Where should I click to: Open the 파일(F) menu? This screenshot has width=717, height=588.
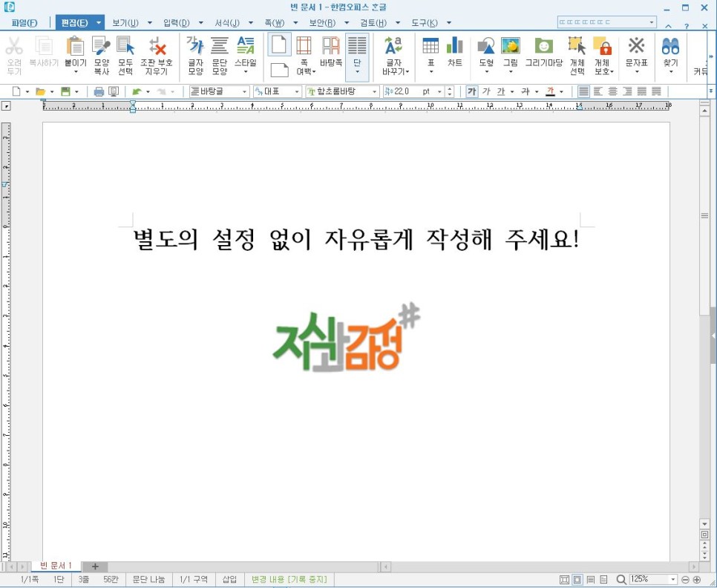(x=24, y=23)
